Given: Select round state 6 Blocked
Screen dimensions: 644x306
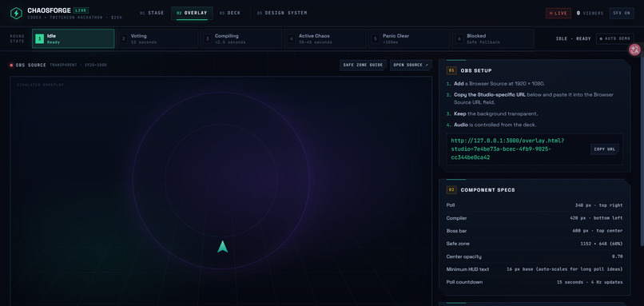Looking at the screenshot, I should [x=493, y=38].
